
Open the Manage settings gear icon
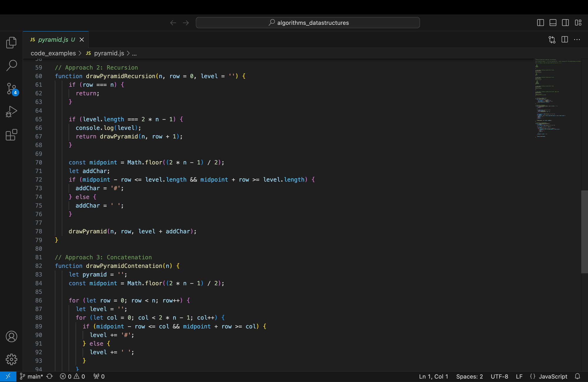(11, 359)
